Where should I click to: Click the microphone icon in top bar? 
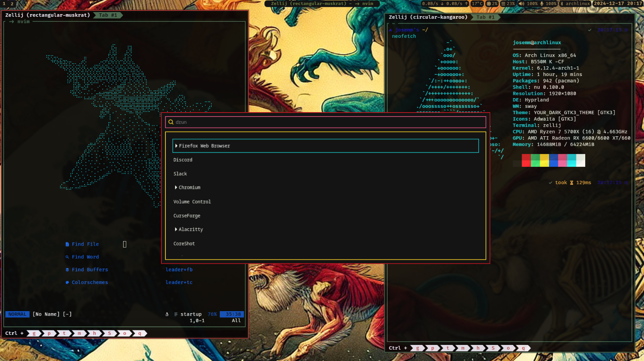pyautogui.click(x=542, y=4)
